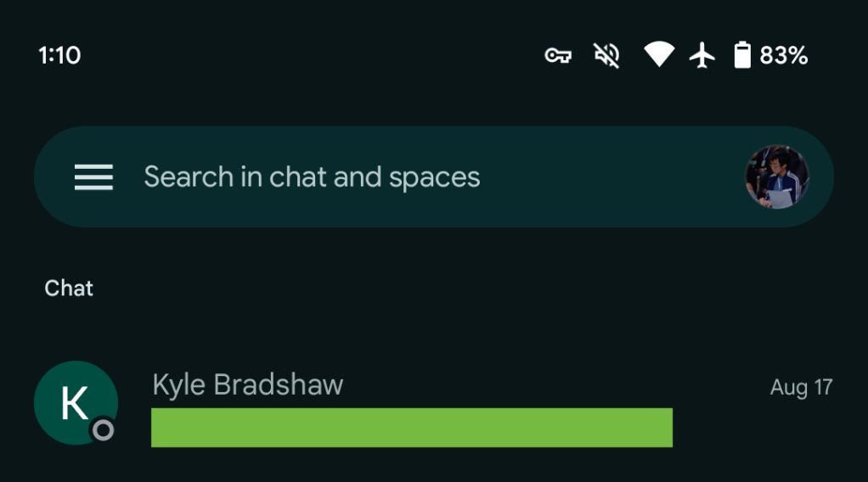Tap the empty area inside the search bar
This screenshot has width=868, height=482.
pos(612,177)
